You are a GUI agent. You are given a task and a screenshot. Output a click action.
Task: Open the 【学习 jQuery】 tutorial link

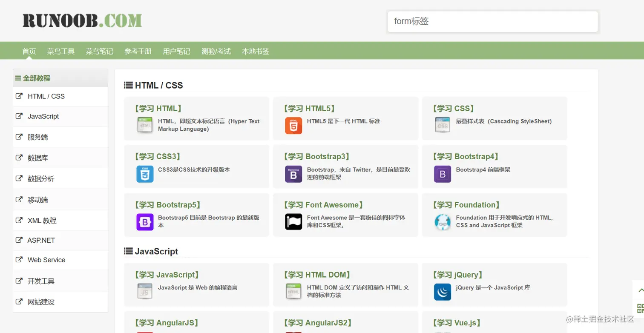458,275
